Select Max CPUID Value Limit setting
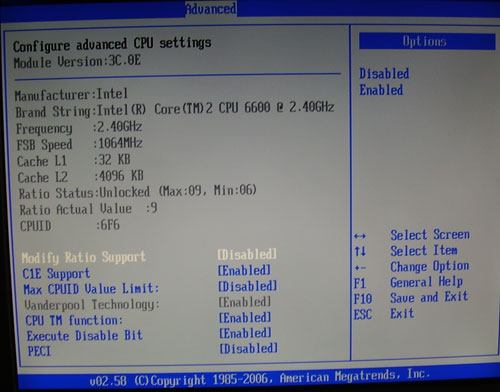Screen dimensions: 500x392 point(91,288)
